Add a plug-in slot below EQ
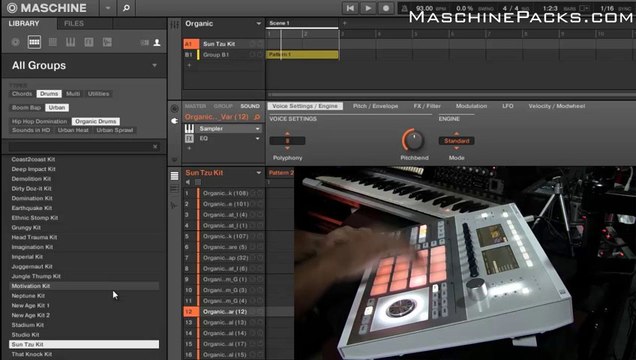This screenshot has height=360, width=636. 189,148
